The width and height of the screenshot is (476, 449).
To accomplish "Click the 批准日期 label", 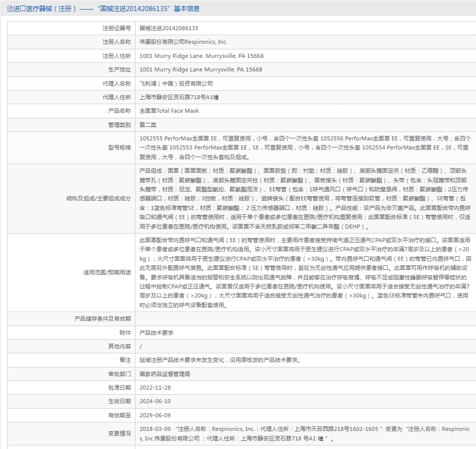I will coord(119,388).
